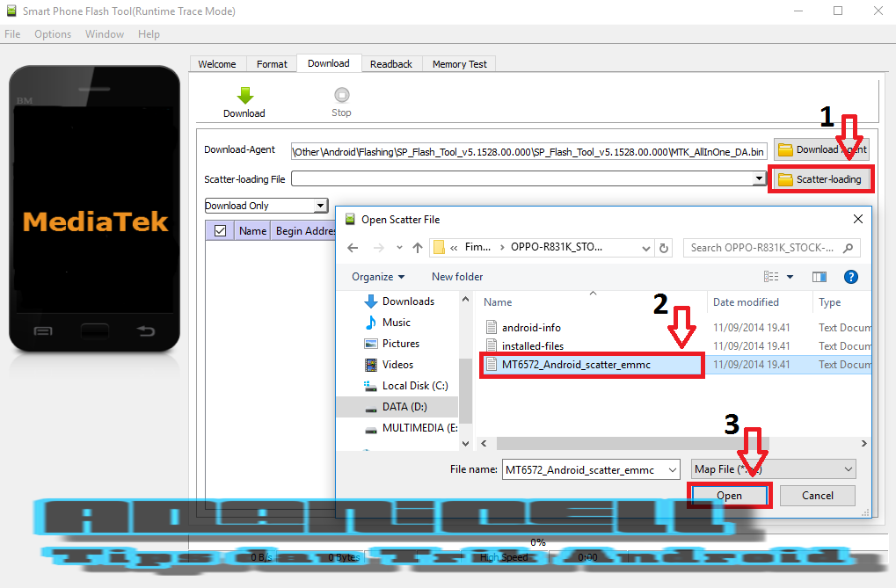Click New folder
896x588 pixels.
[x=457, y=277]
